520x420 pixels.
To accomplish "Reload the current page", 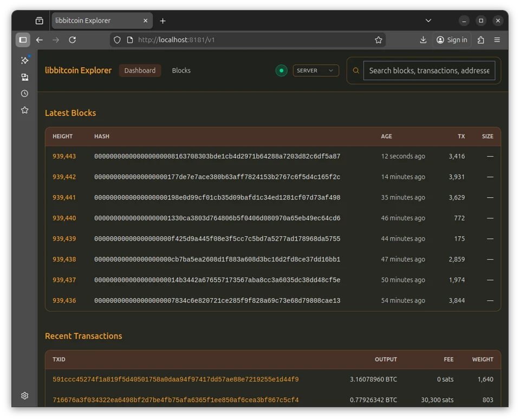I will click(72, 40).
